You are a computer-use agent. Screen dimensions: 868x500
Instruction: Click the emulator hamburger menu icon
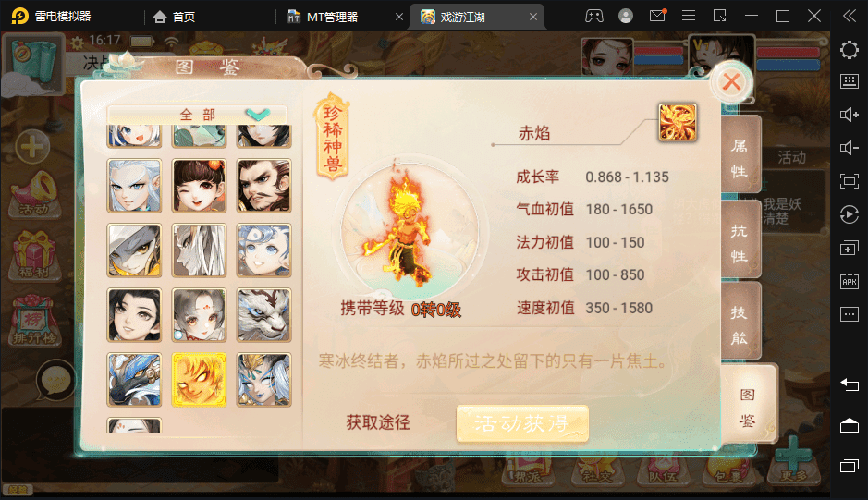tap(688, 16)
